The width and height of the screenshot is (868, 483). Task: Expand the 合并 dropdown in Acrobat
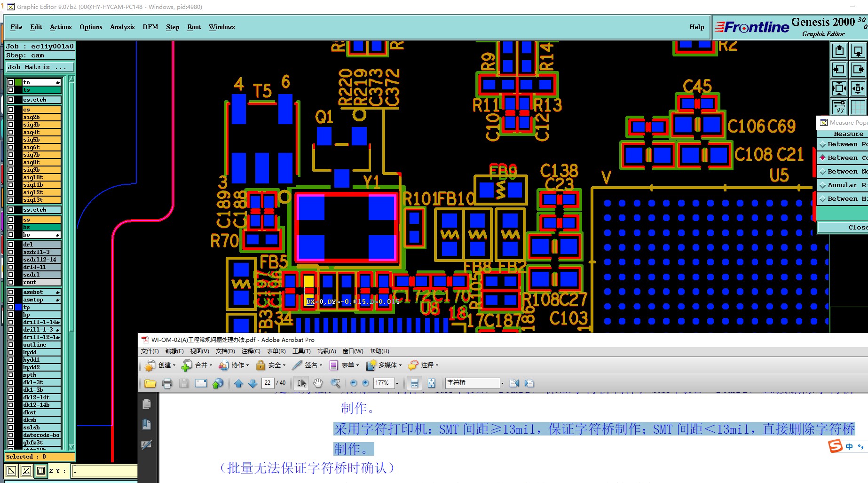click(x=211, y=365)
